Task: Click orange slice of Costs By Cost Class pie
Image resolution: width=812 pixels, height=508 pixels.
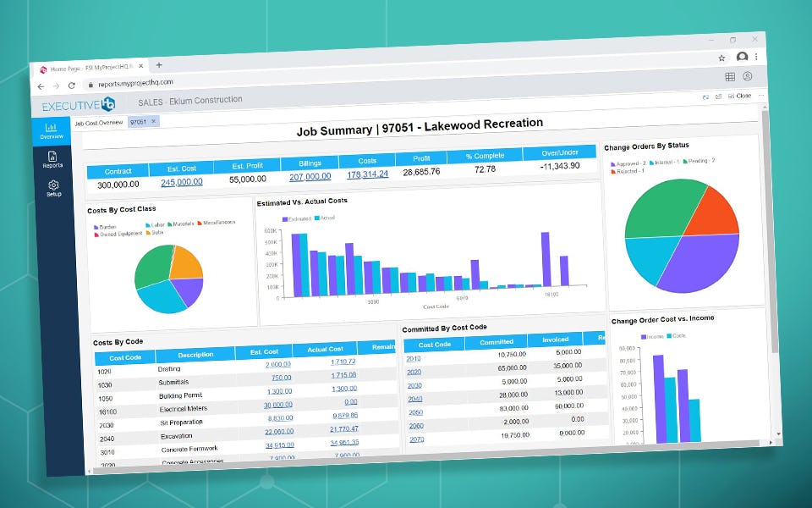Action: 187,262
